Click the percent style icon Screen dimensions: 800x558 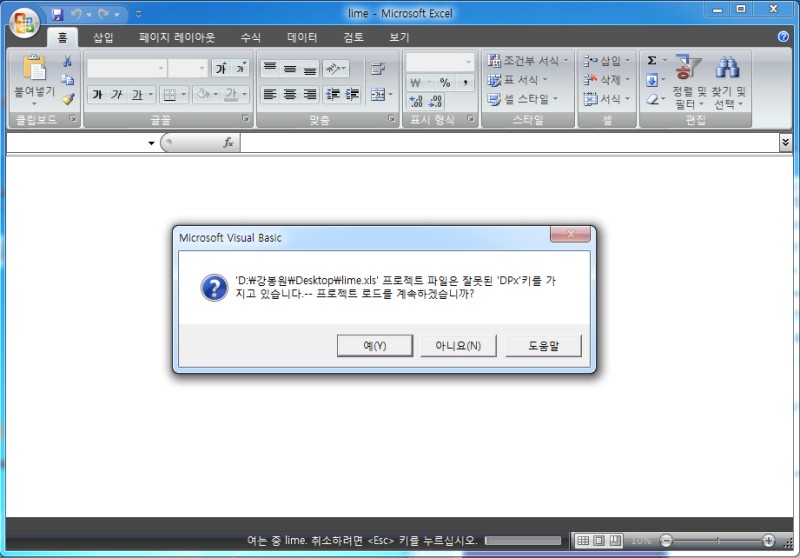(445, 83)
